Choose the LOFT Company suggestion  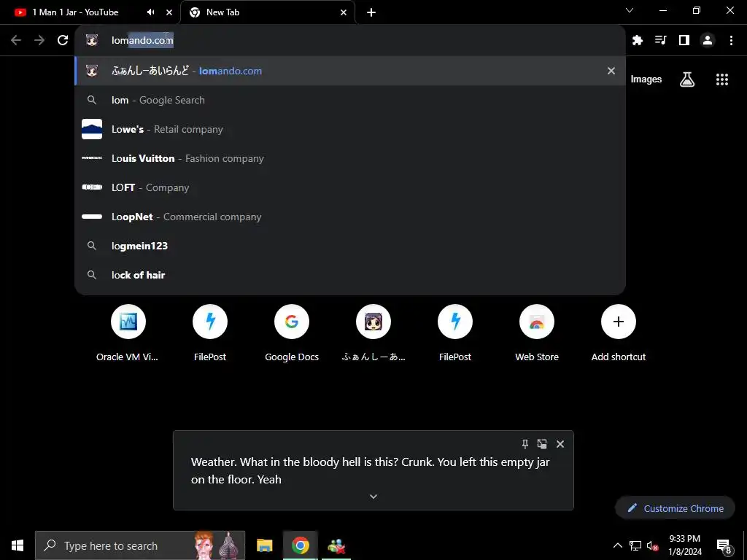pyautogui.click(x=350, y=187)
